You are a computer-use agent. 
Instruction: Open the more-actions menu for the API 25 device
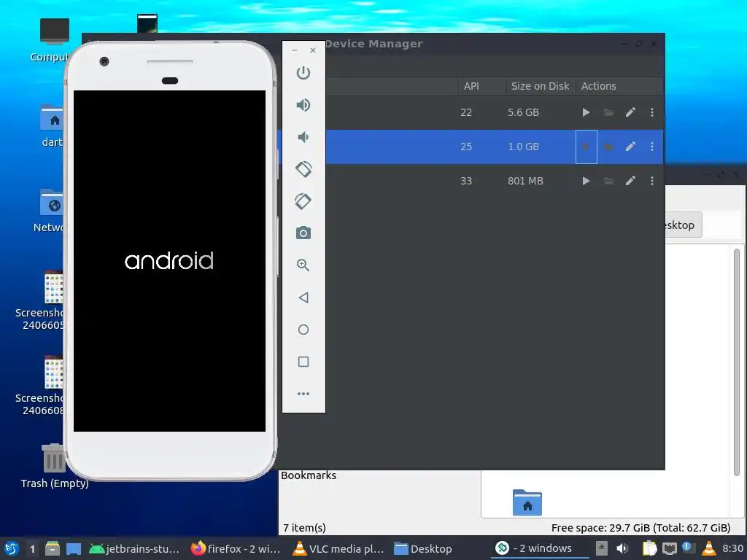[652, 147]
